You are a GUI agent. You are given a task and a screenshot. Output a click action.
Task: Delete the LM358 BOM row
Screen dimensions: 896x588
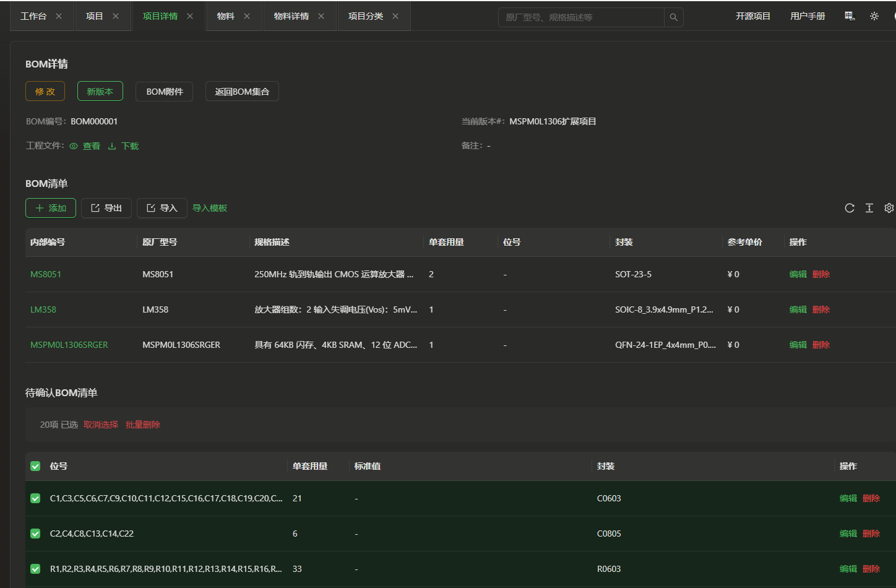(x=821, y=309)
